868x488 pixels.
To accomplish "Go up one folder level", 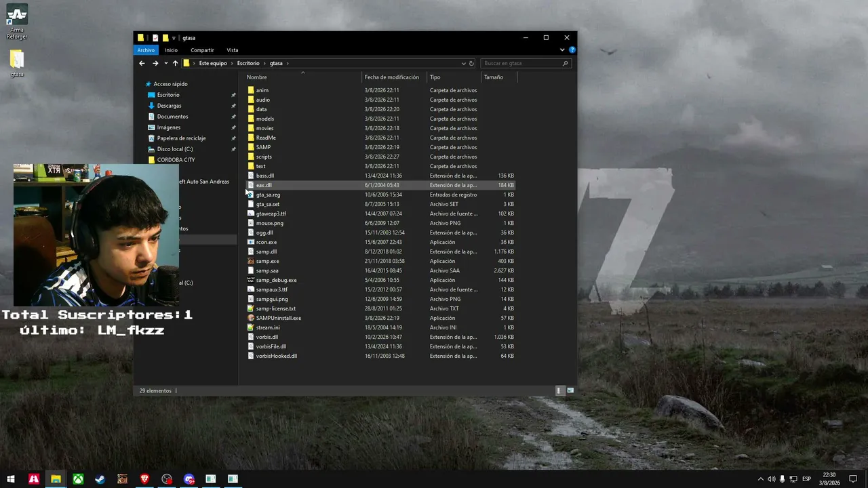I will point(175,63).
